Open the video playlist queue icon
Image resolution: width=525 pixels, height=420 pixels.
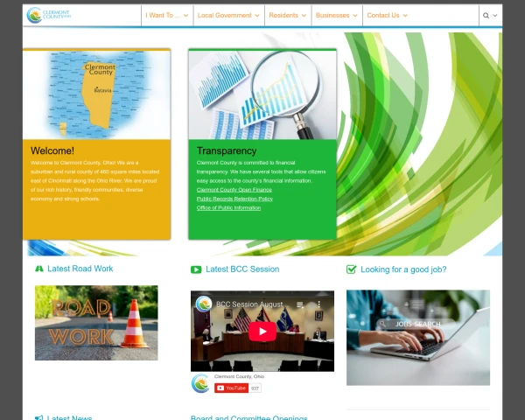point(300,304)
